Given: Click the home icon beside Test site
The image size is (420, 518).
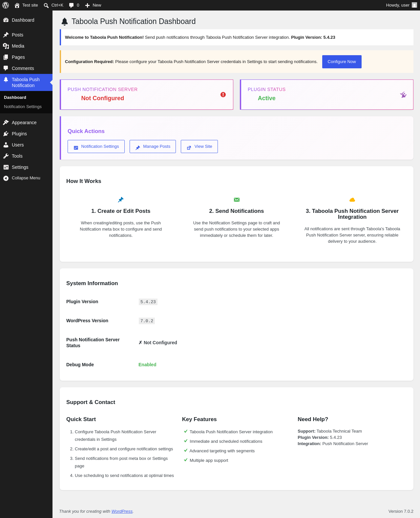Looking at the screenshot, I should [17, 5].
